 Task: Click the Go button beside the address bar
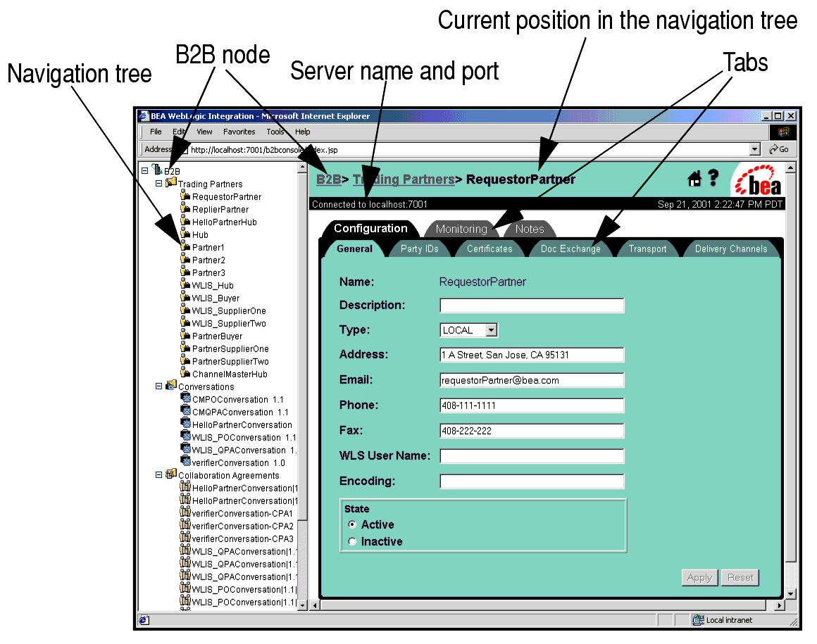pyautogui.click(x=779, y=149)
